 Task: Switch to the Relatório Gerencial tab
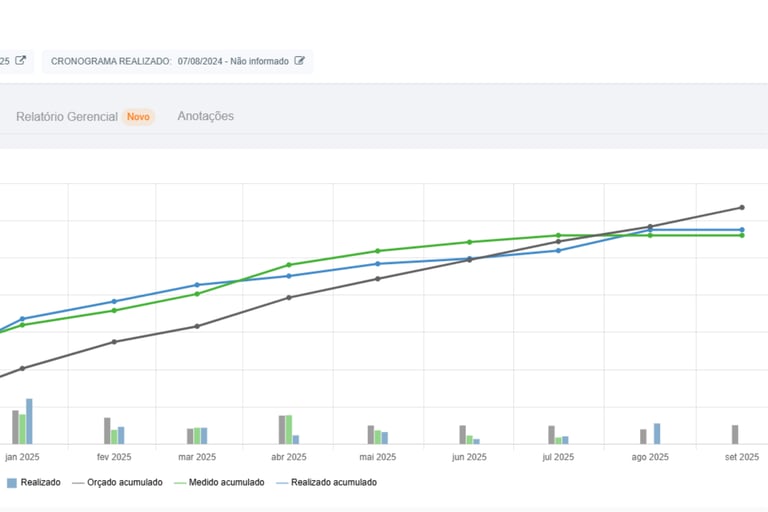67,117
